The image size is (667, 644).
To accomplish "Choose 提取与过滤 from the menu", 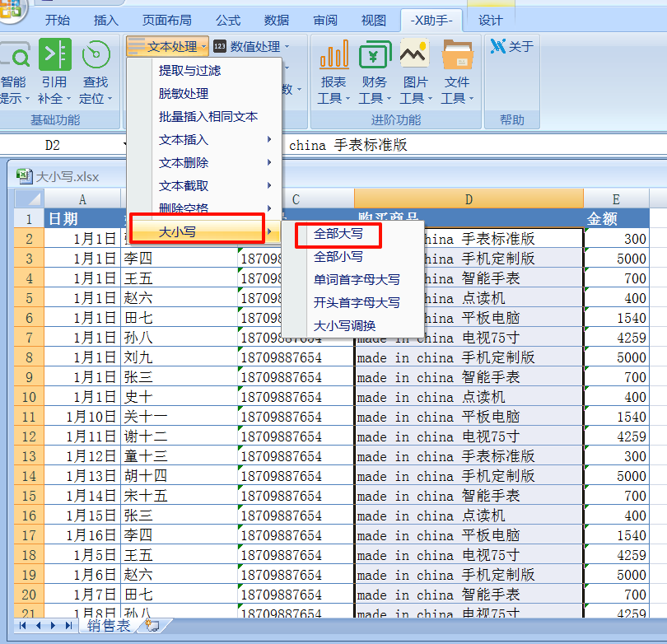I will [189, 70].
